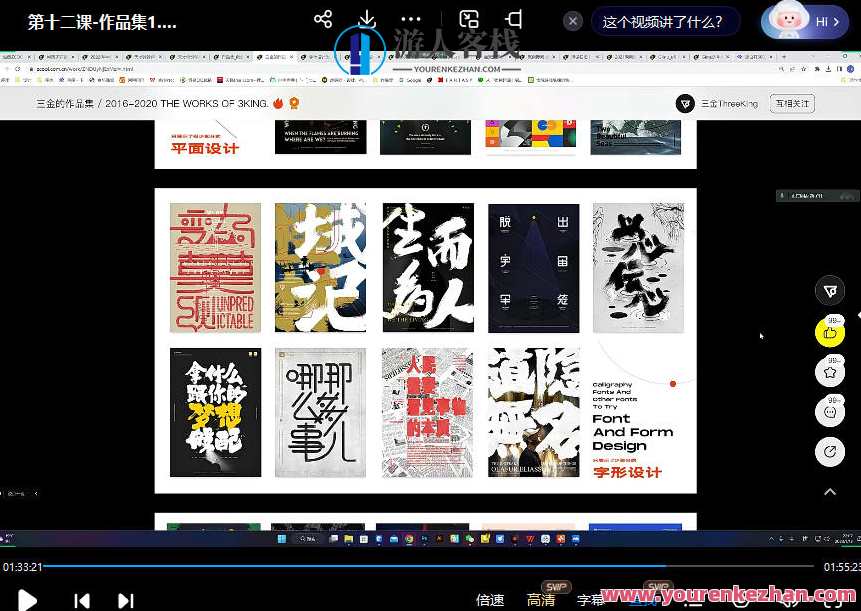Open the 高清 video quality menu
The image size is (861, 611).
pyautogui.click(x=541, y=600)
